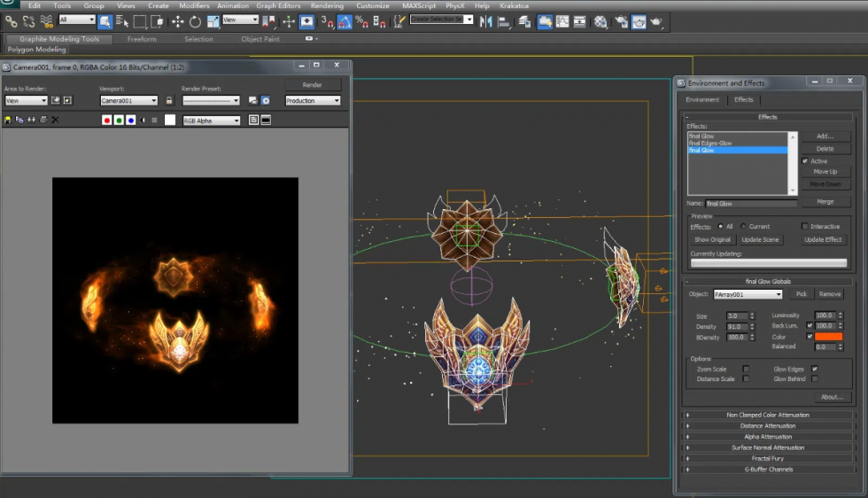Expand the G-Buffer Channels rollout
Image resolution: width=868 pixels, height=498 pixels.
pos(768,469)
